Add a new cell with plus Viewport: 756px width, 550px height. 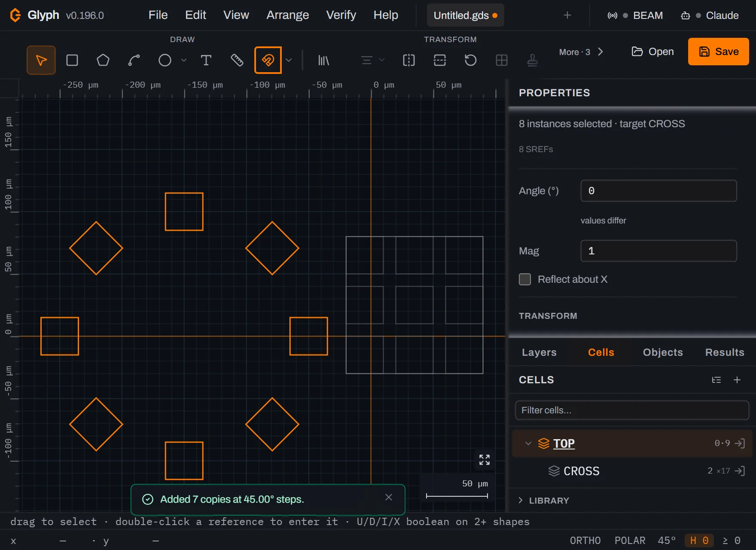737,380
